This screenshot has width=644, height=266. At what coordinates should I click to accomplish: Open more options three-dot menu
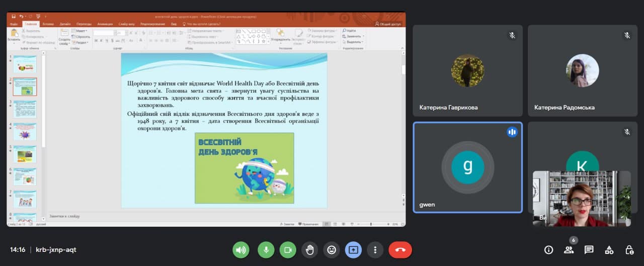(375, 250)
